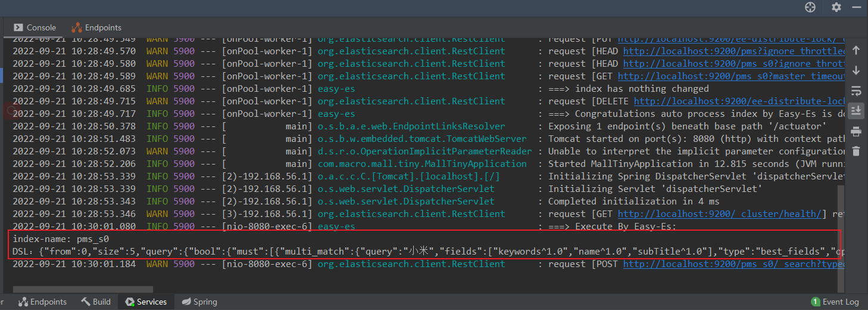This screenshot has width=868, height=310.
Task: Open the pms_s0?master_timeout link
Action: (x=732, y=76)
